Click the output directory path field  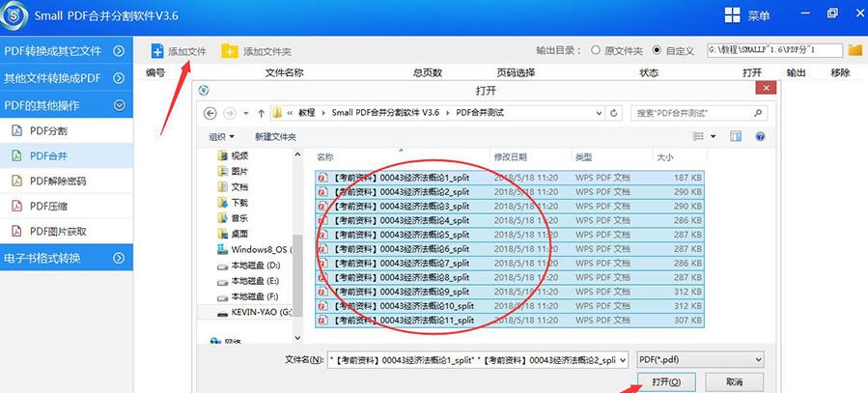click(775, 50)
